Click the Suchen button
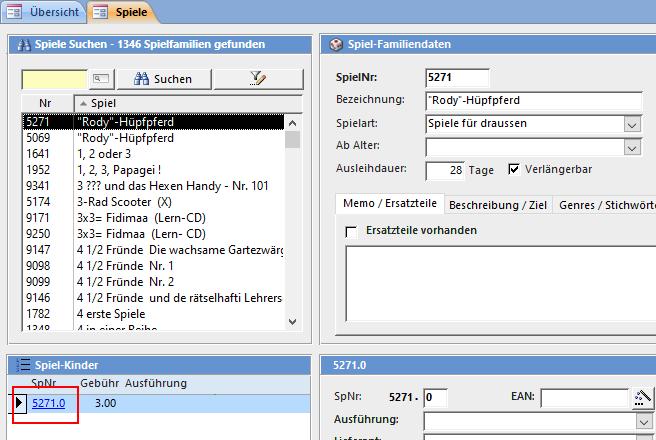Image resolution: width=656 pixels, height=440 pixels. tap(164, 79)
